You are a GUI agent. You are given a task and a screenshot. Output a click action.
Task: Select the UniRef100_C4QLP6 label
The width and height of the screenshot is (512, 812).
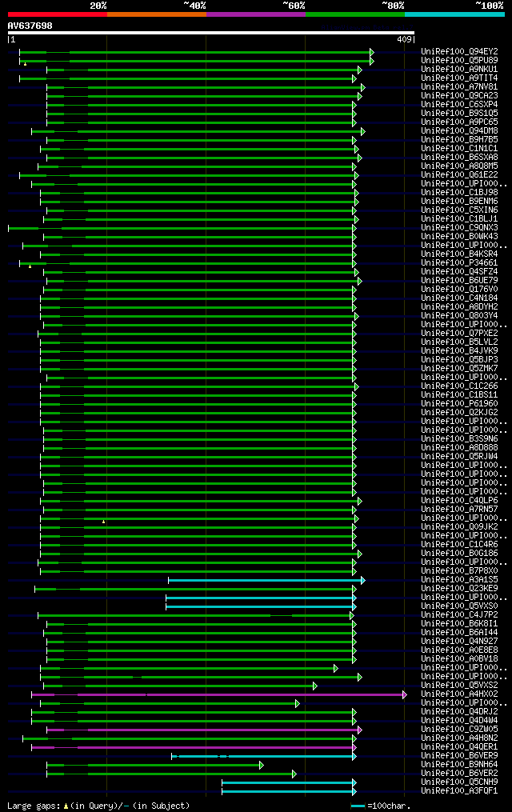click(x=459, y=501)
